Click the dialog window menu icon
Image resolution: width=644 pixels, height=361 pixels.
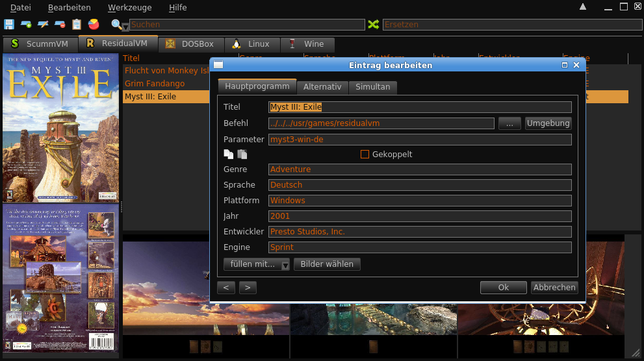click(218, 65)
